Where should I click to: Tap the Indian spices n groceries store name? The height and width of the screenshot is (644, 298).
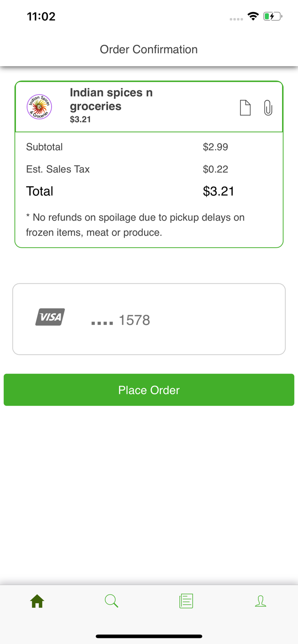click(x=111, y=99)
